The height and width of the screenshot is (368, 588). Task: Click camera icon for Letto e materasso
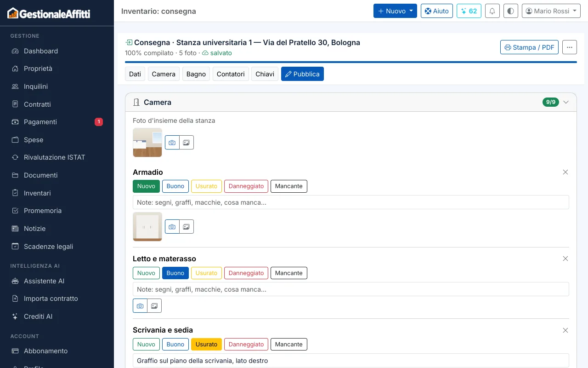click(140, 306)
